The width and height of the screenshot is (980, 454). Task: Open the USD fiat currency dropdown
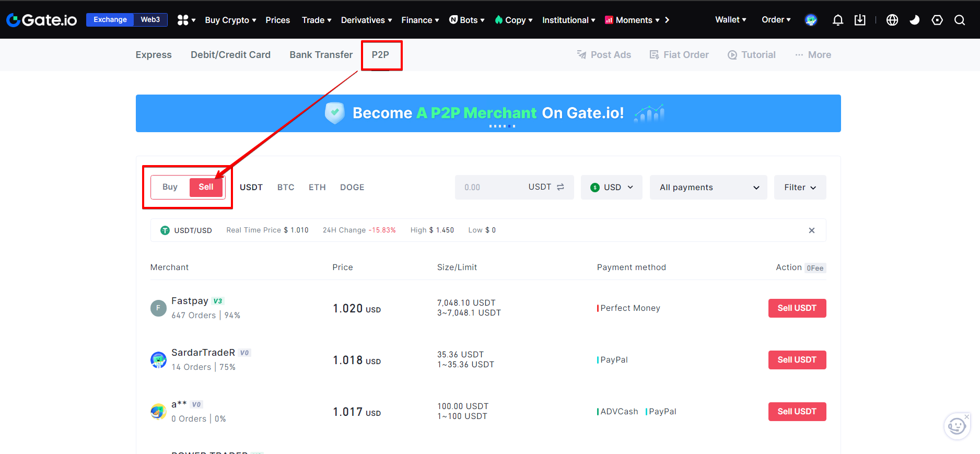pos(612,187)
